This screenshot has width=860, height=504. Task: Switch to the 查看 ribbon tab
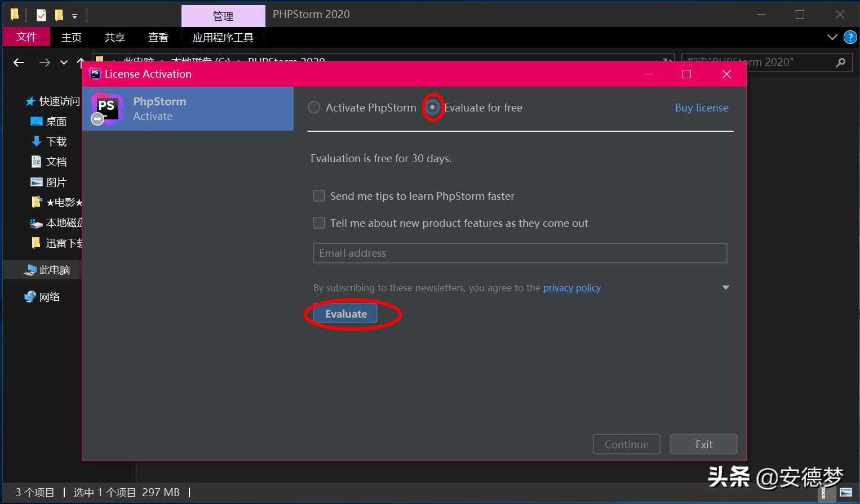pyautogui.click(x=158, y=37)
